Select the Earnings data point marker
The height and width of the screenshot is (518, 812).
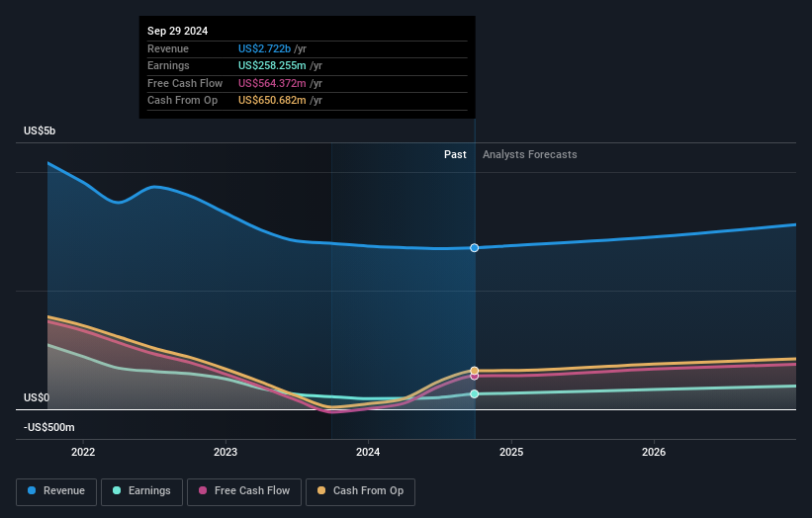click(475, 393)
